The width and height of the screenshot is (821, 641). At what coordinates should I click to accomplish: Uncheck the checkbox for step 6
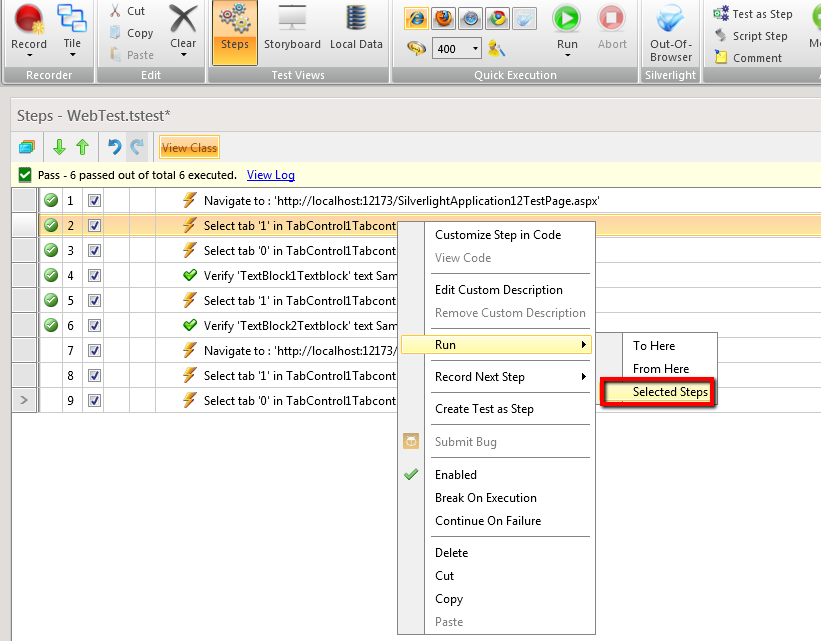point(94,326)
